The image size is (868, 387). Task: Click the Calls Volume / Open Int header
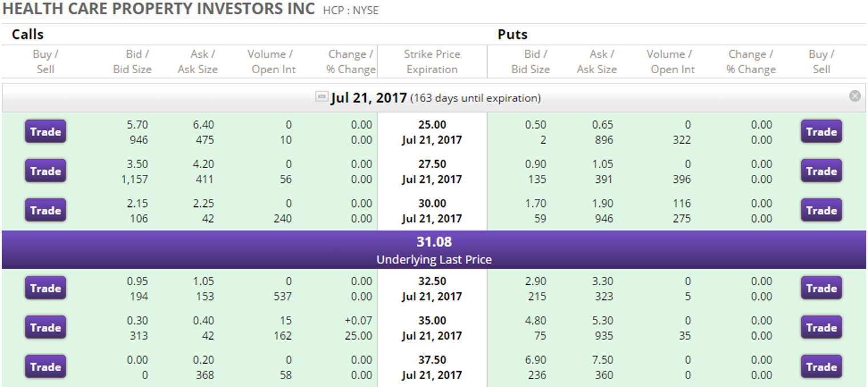pyautogui.click(x=270, y=62)
